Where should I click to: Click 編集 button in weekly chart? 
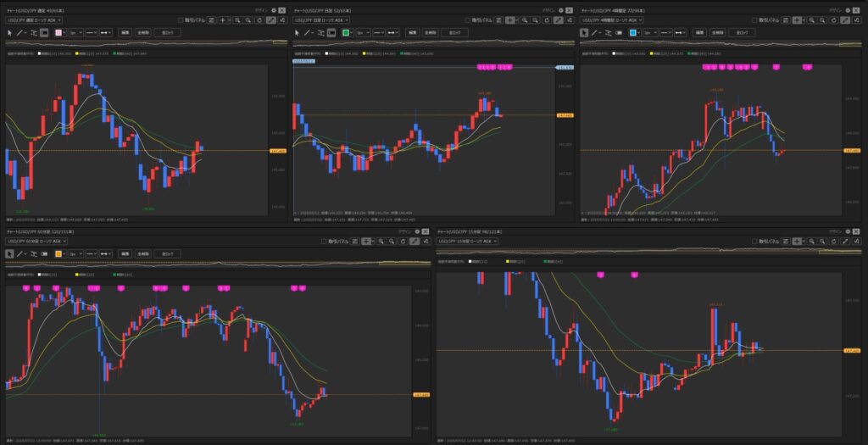(125, 33)
